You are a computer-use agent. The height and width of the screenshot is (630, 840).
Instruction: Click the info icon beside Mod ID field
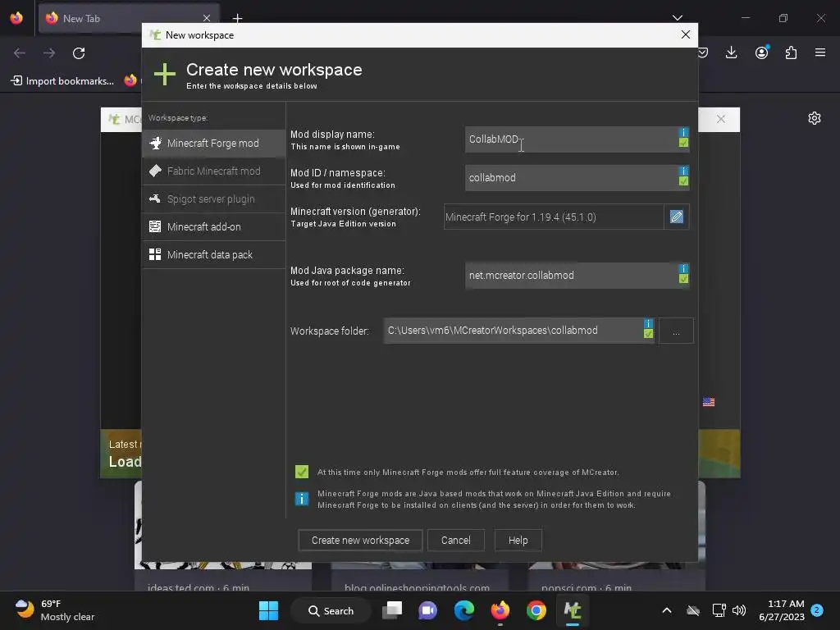(x=683, y=171)
